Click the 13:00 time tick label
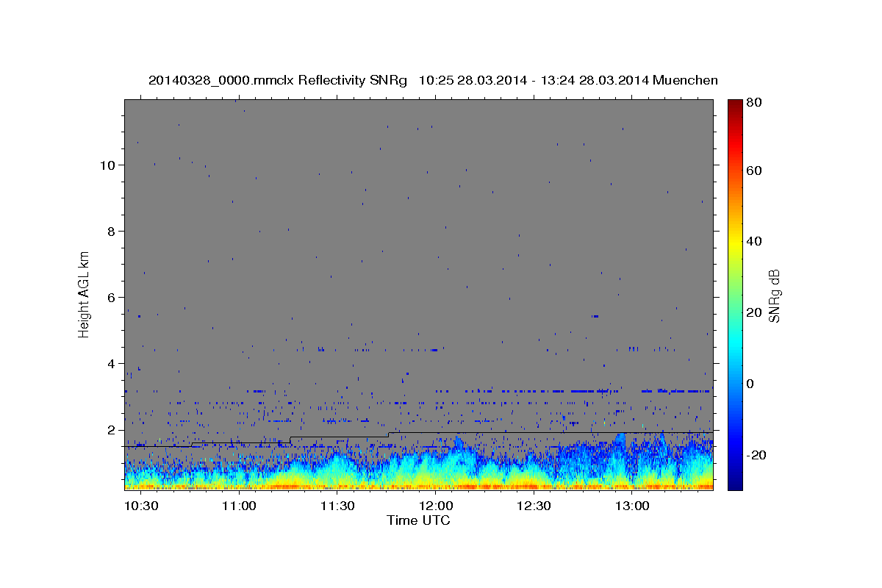 [631, 506]
